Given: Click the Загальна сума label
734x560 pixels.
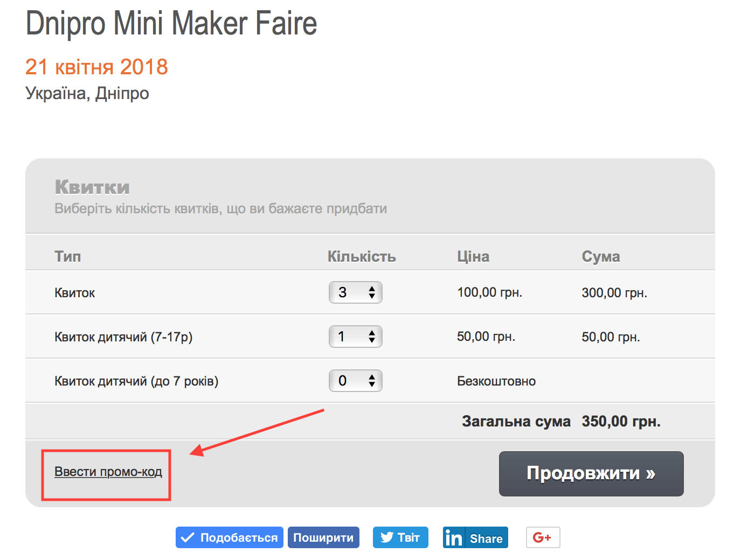Looking at the screenshot, I should [516, 421].
